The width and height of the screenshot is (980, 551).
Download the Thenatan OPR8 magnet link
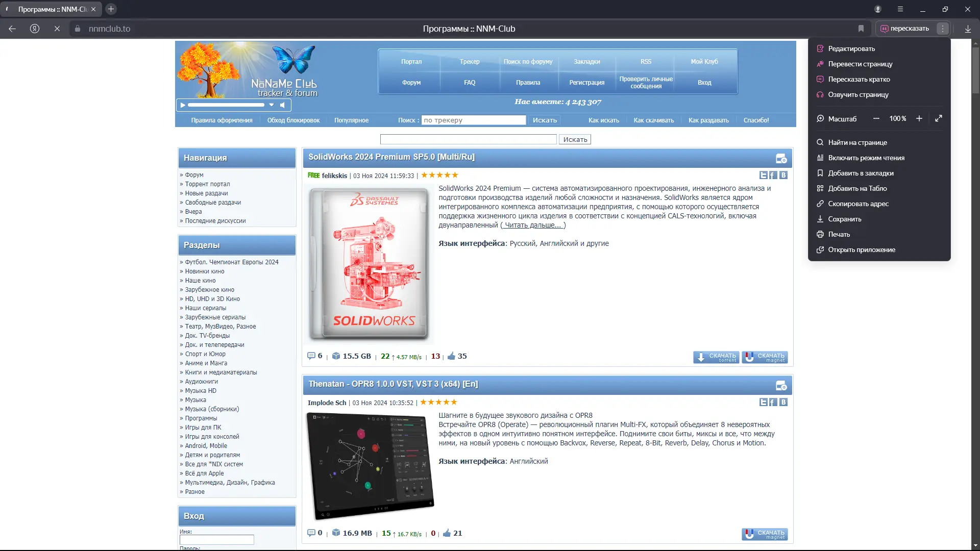pyautogui.click(x=765, y=534)
